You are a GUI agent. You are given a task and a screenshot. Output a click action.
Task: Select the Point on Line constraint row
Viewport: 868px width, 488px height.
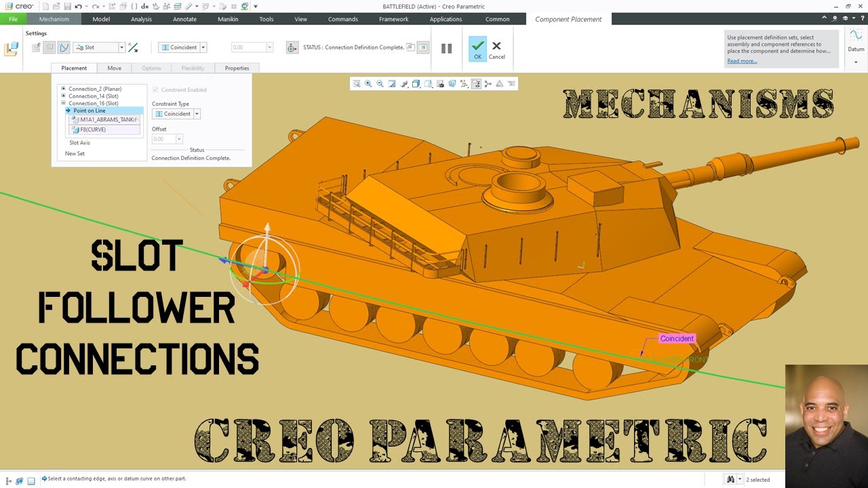(104, 110)
